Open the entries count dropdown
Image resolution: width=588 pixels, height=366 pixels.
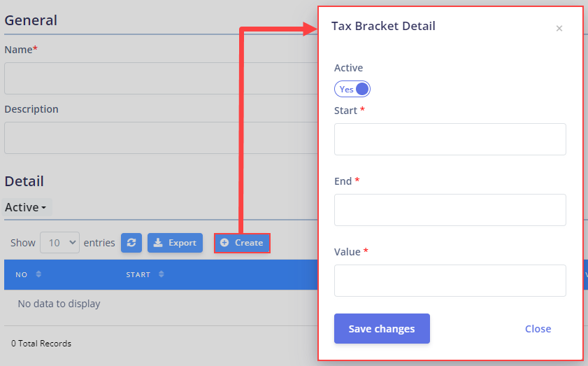tap(59, 243)
